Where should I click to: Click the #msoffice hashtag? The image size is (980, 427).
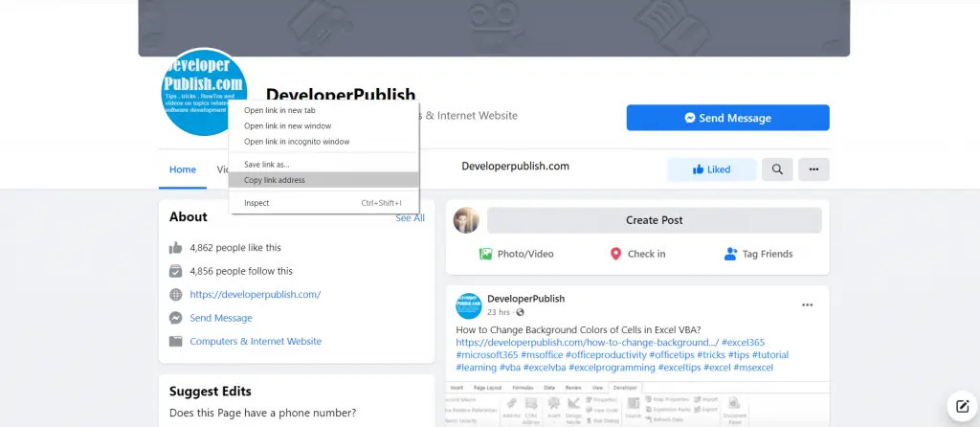pyautogui.click(x=542, y=355)
